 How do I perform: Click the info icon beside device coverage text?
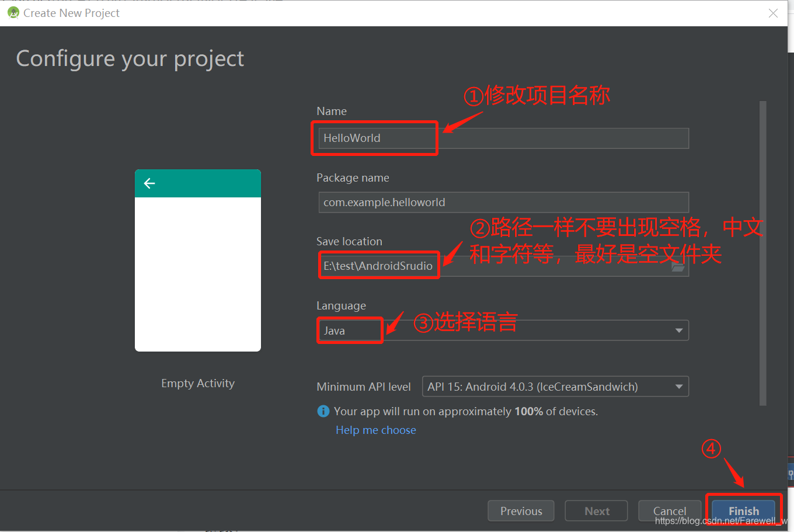[323, 412]
